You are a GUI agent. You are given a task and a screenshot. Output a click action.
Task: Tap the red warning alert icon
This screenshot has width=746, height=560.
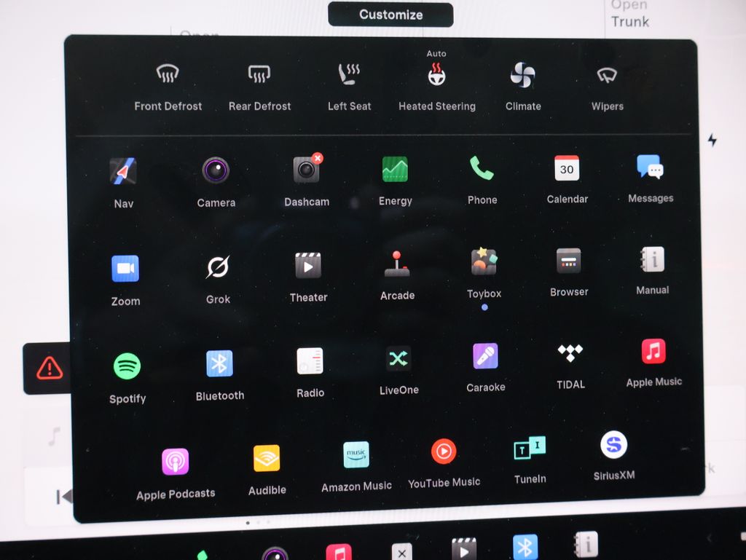[50, 368]
